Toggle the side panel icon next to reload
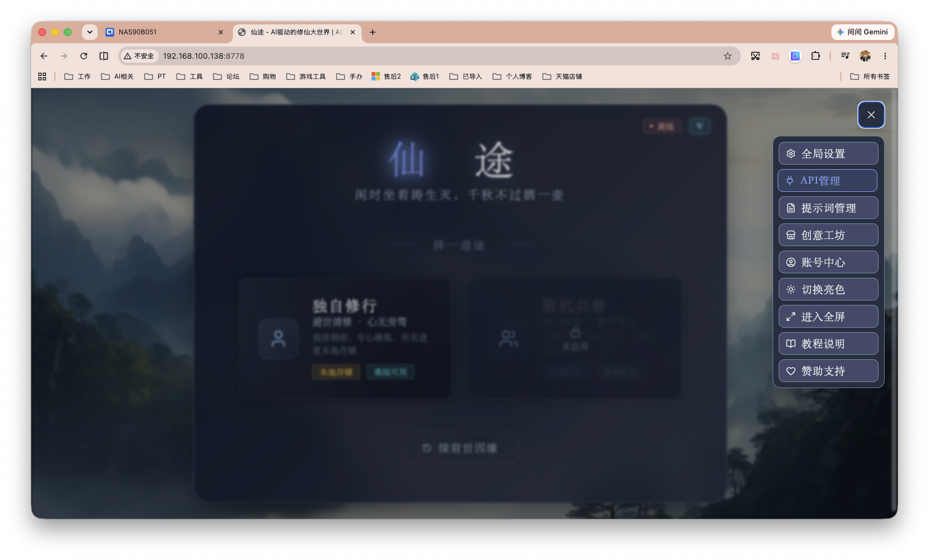The image size is (929, 560). (x=104, y=56)
